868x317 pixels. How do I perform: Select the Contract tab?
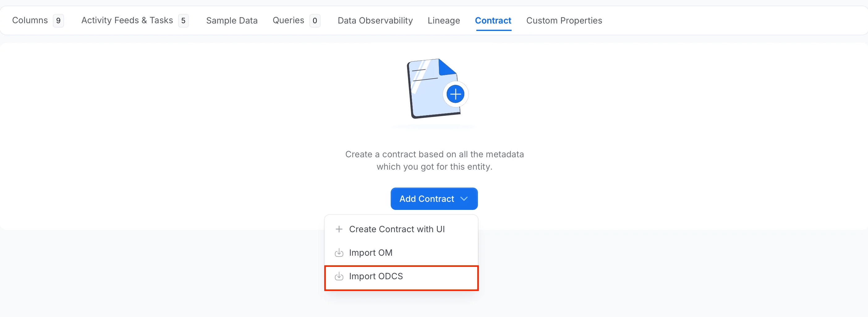pos(493,21)
